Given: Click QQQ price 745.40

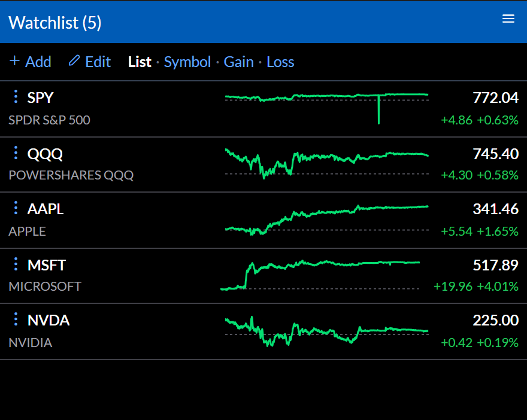Looking at the screenshot, I should click(x=495, y=154).
